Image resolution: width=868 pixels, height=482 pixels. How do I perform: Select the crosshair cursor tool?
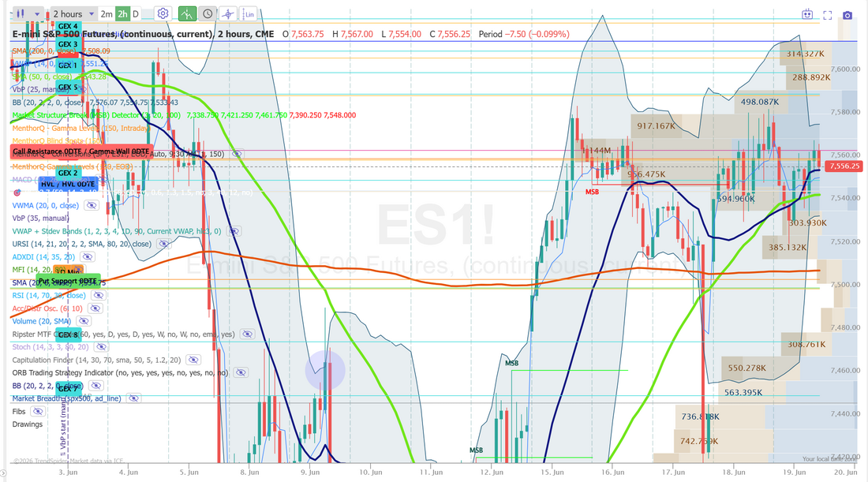(x=227, y=14)
